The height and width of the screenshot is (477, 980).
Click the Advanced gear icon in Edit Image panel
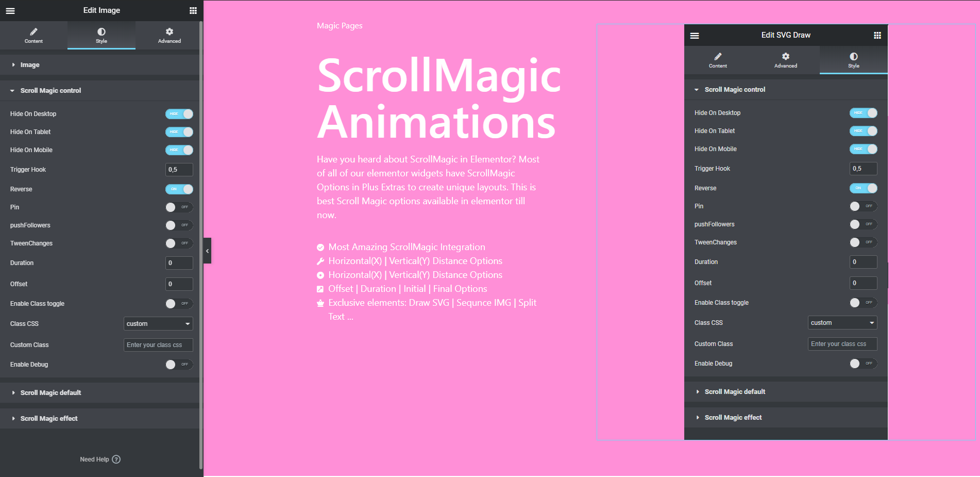pos(170,32)
